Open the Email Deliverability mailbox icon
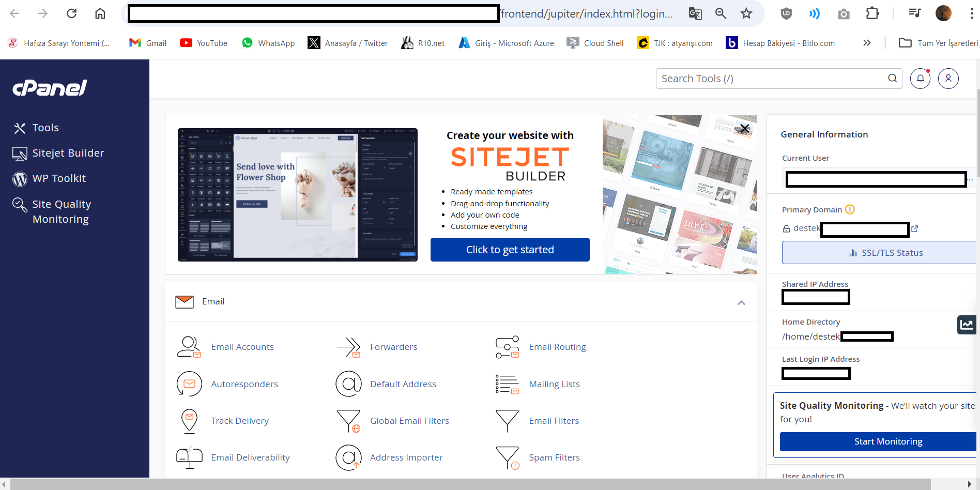 pos(189,457)
